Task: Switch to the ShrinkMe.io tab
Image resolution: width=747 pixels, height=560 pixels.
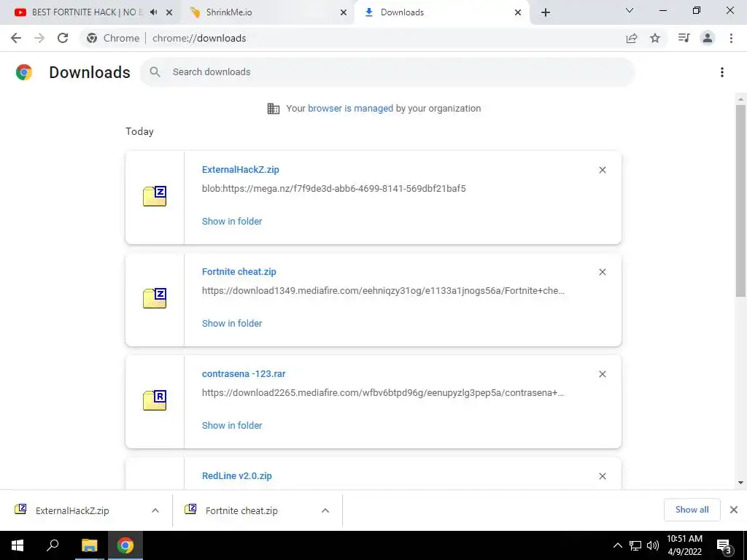Action: click(268, 12)
